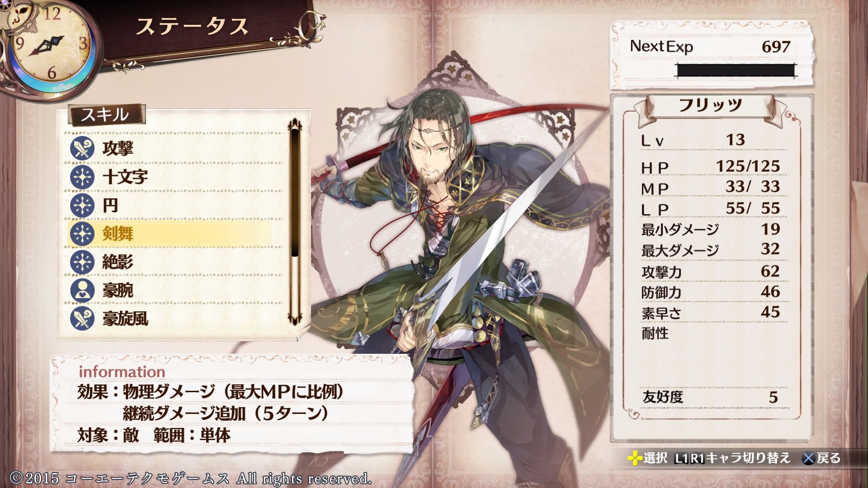Click the skill list scrollbar thumb

(x=295, y=193)
